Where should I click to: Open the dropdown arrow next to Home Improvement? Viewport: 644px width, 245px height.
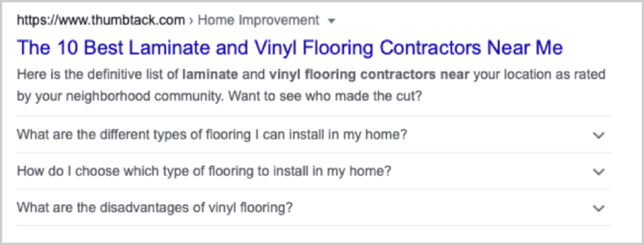332,21
